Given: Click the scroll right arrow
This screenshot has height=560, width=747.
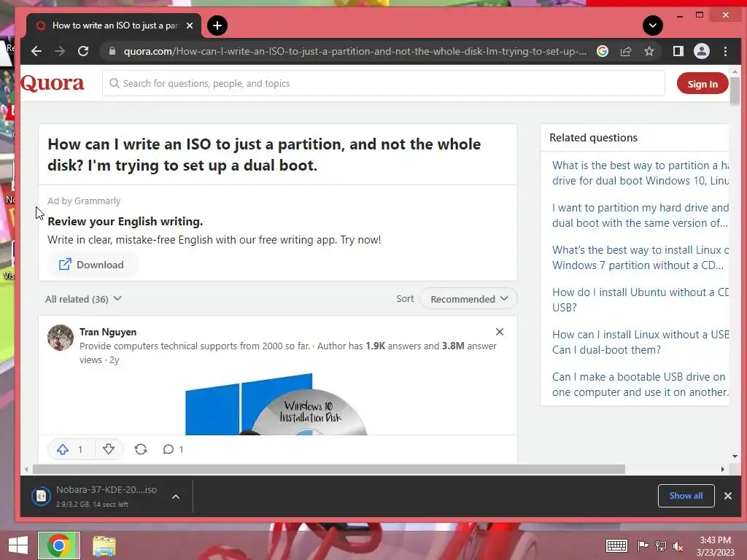Looking at the screenshot, I should [723, 470].
